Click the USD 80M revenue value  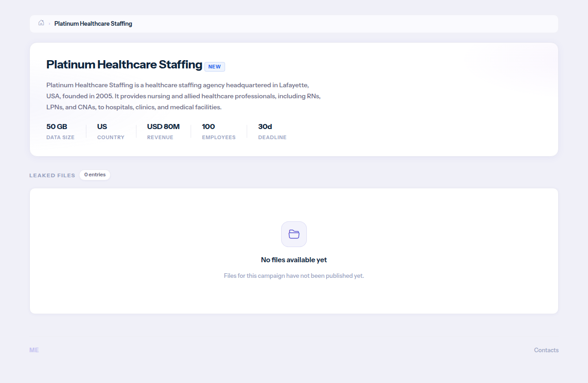click(163, 127)
